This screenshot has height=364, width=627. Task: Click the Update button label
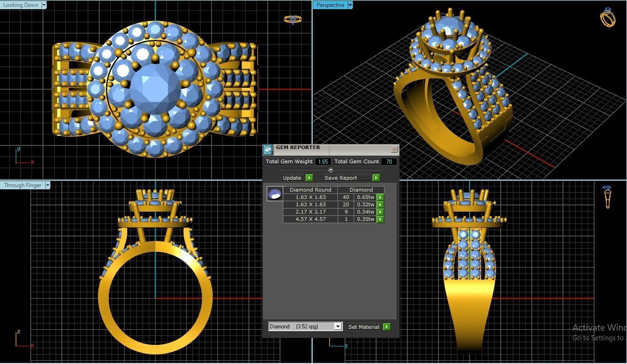(292, 178)
